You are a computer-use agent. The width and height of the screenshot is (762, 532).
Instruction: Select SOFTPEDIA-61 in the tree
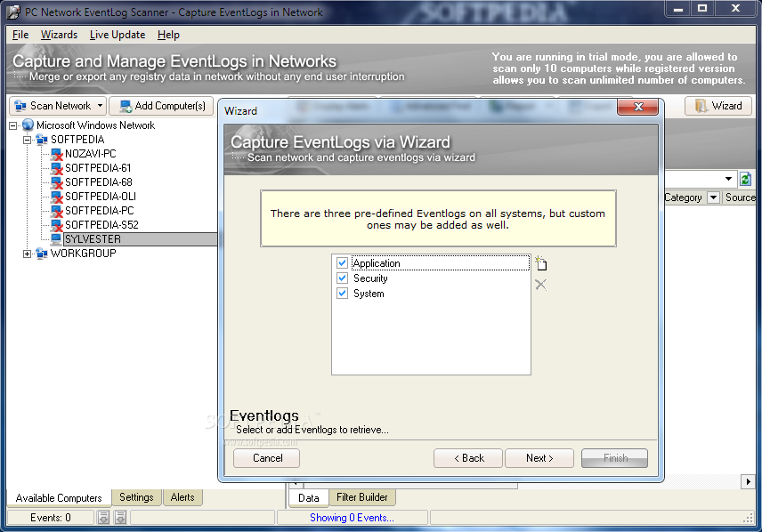98,168
